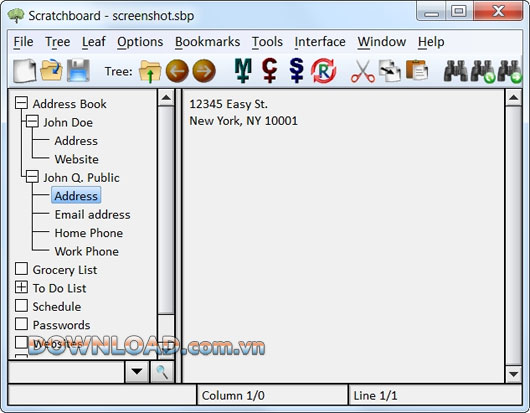Expand the To Do List node

click(x=21, y=287)
